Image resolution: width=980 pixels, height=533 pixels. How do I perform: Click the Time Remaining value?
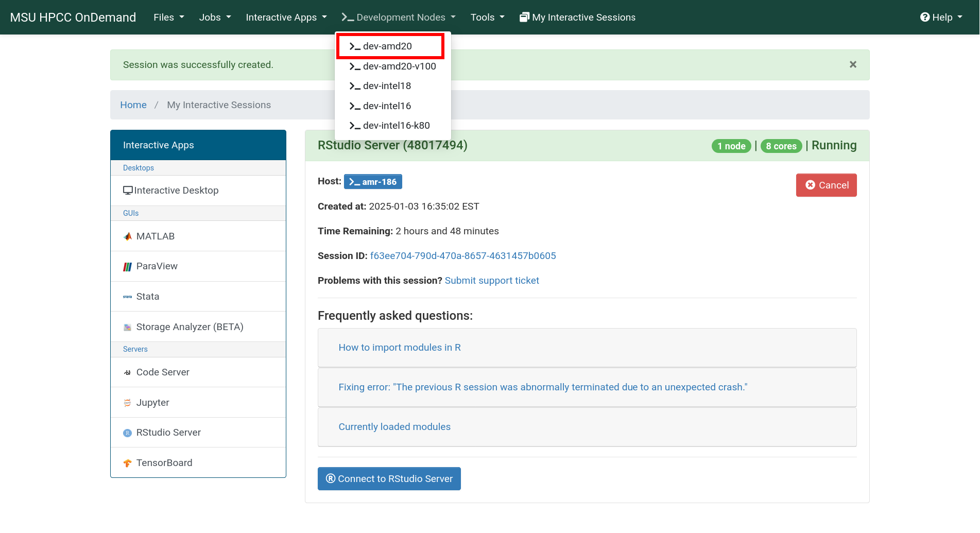click(x=447, y=231)
